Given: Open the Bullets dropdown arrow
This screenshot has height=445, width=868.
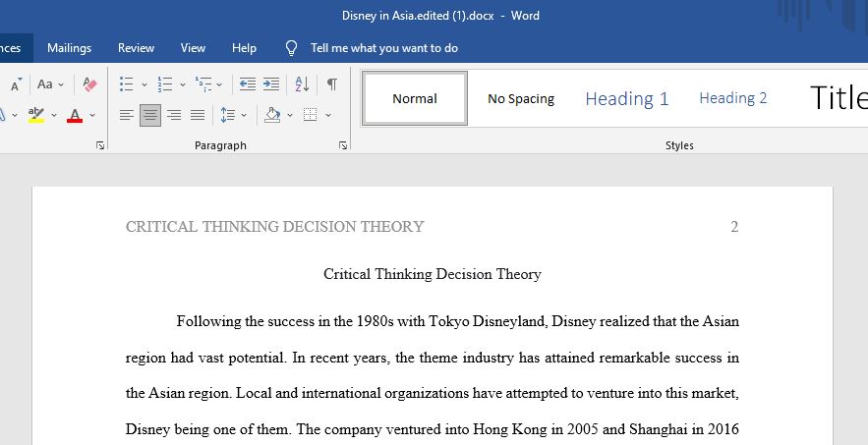Looking at the screenshot, I should (x=144, y=84).
